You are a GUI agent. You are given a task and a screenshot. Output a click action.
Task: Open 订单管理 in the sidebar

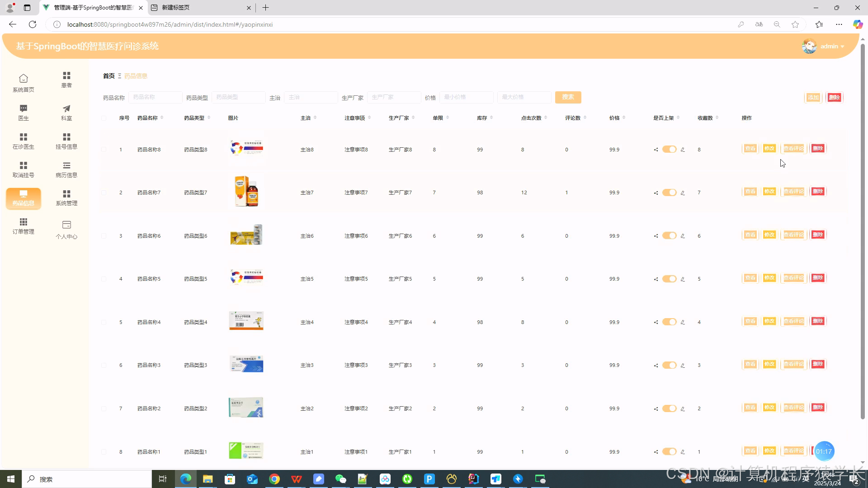pyautogui.click(x=24, y=226)
